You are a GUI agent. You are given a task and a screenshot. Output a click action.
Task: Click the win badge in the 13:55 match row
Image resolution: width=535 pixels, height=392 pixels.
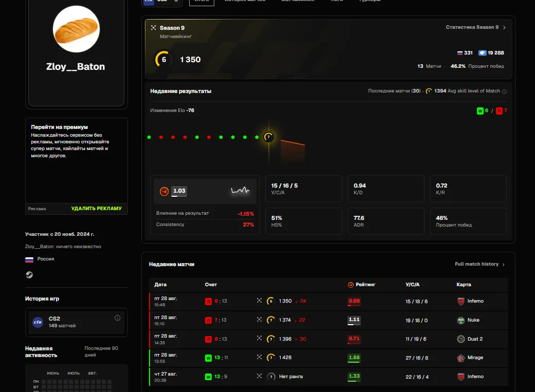208,358
